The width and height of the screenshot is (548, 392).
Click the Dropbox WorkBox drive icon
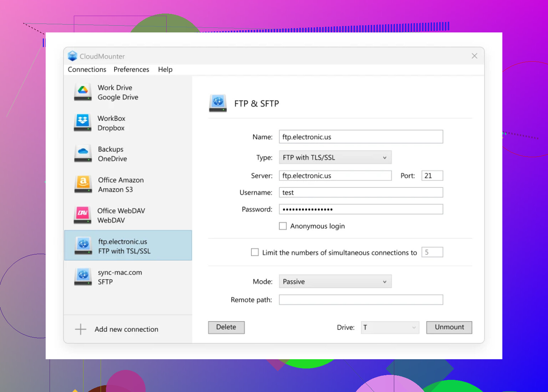tap(83, 123)
